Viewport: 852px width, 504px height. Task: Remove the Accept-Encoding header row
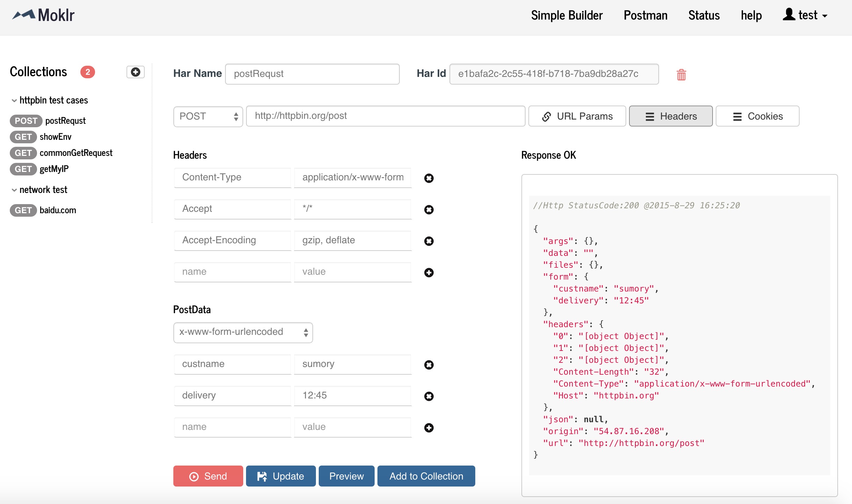(x=429, y=241)
